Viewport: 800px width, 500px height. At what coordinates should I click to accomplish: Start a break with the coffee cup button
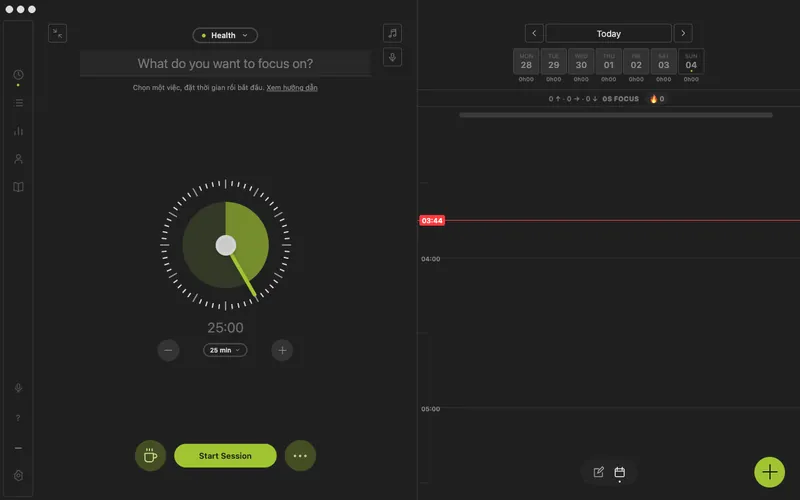(151, 456)
